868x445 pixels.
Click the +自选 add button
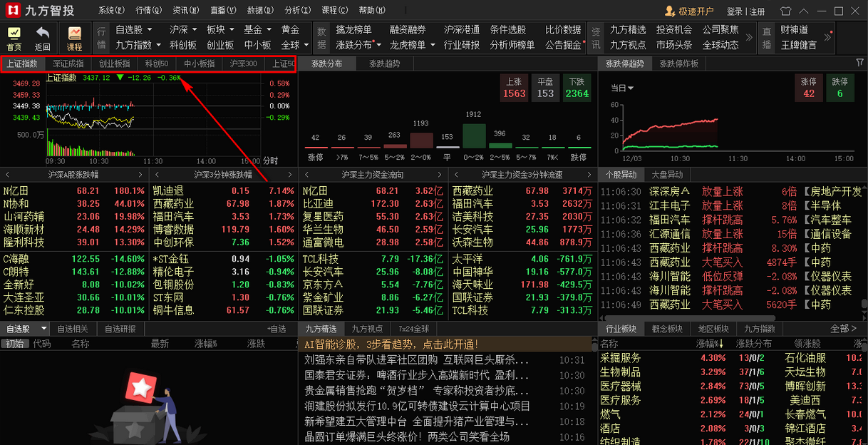[x=277, y=329]
